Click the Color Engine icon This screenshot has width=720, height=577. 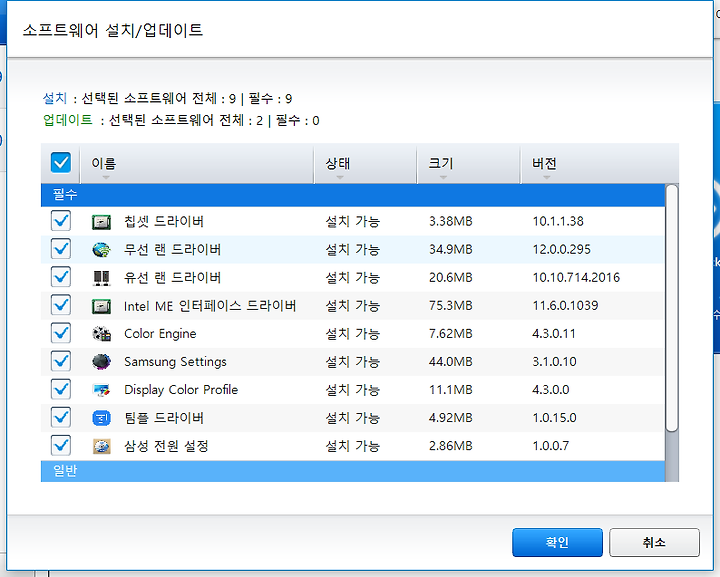(x=101, y=334)
